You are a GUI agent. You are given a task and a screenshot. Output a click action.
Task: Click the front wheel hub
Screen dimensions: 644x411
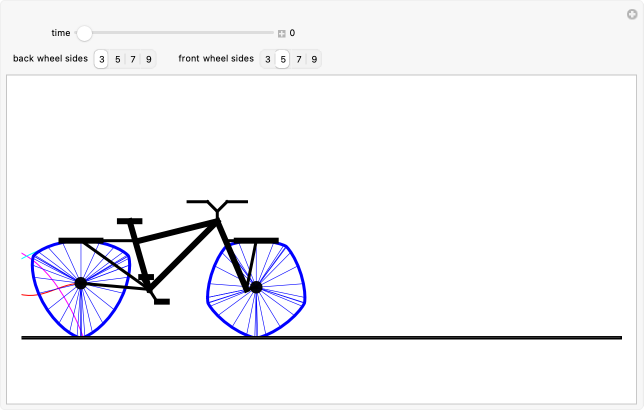256,287
